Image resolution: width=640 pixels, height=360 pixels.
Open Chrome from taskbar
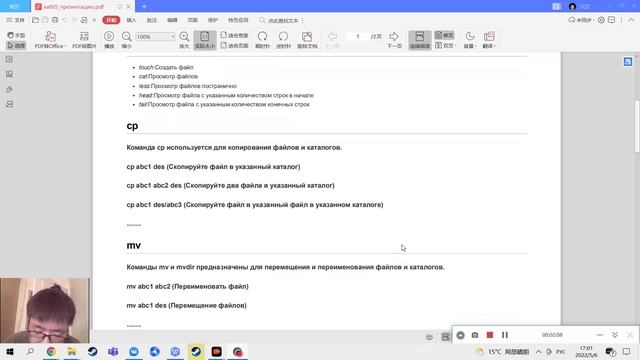tap(51, 351)
